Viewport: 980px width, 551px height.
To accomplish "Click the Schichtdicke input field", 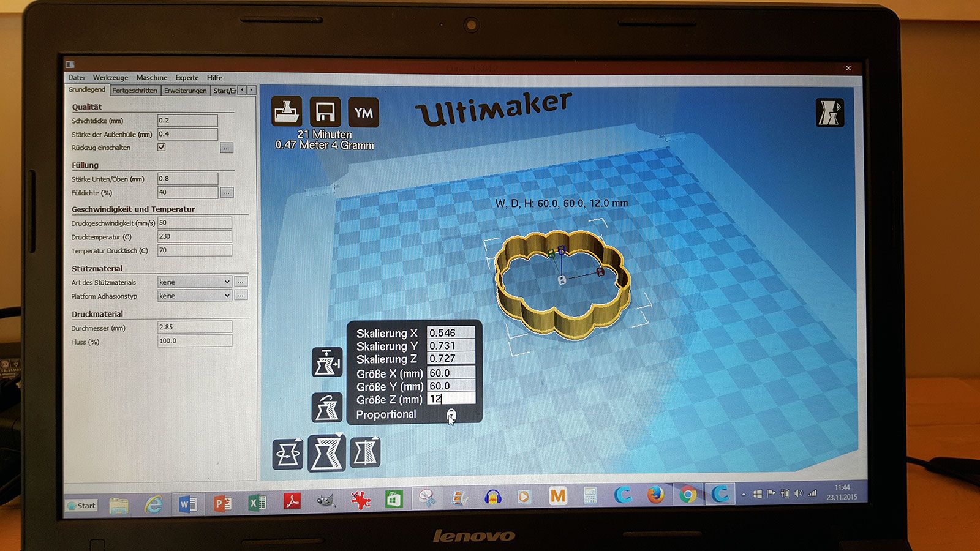I will click(187, 121).
